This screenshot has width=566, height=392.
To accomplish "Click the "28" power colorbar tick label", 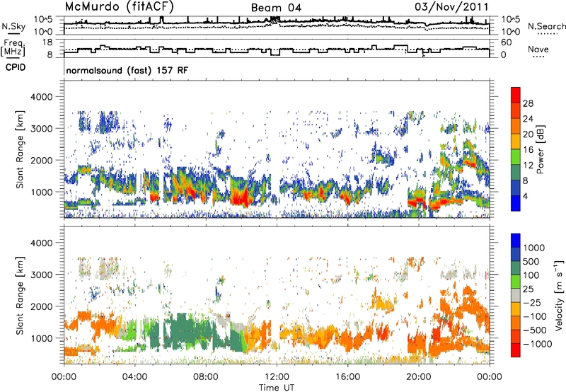I will click(528, 103).
